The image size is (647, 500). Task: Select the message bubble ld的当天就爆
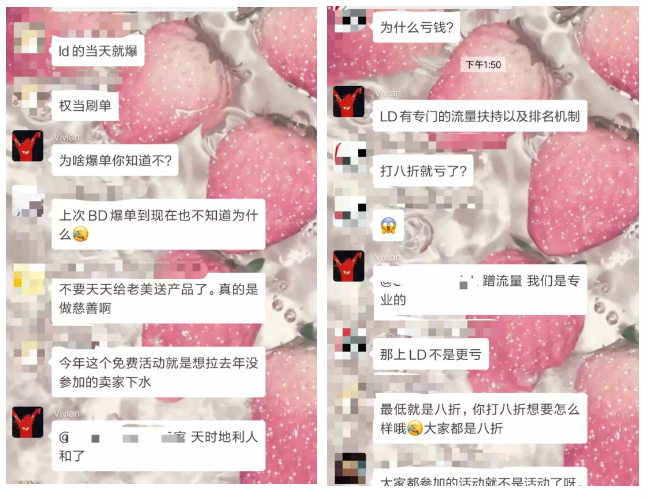[x=98, y=51]
